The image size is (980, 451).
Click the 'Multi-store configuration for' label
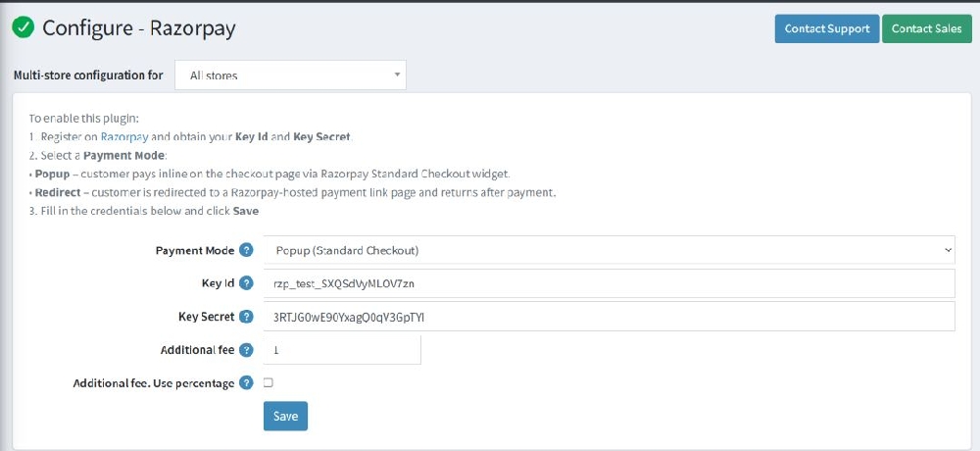[88, 75]
